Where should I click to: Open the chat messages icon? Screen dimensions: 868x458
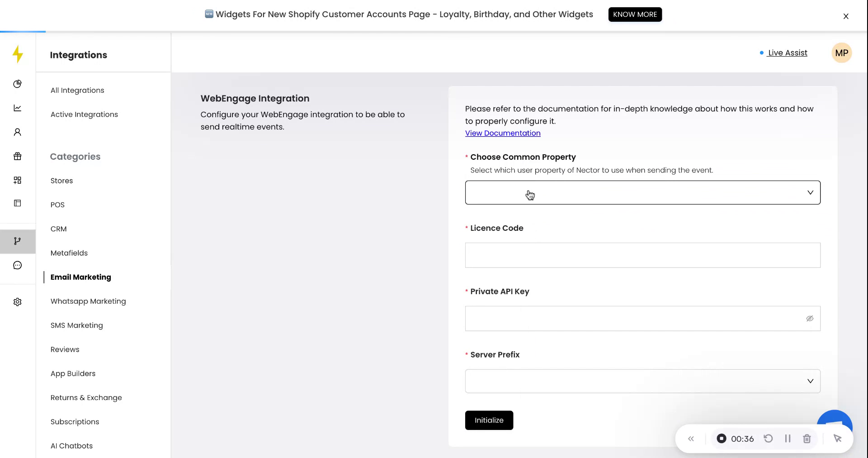pyautogui.click(x=17, y=265)
